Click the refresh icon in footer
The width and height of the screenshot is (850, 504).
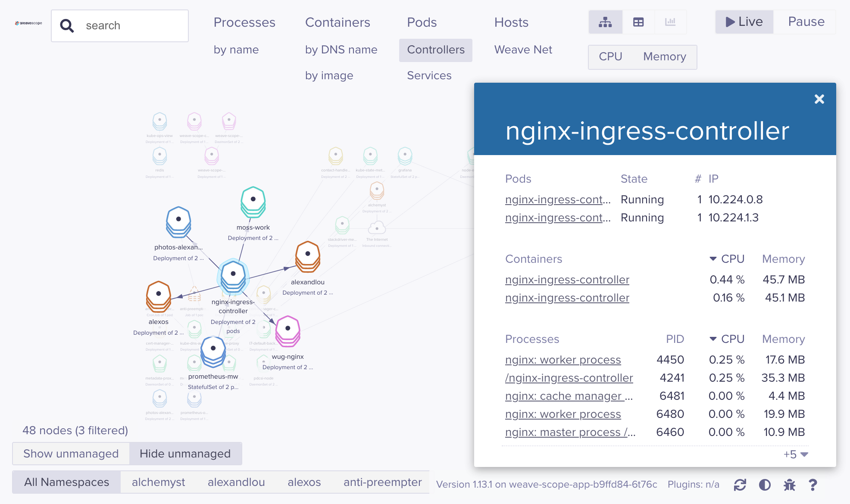(740, 485)
